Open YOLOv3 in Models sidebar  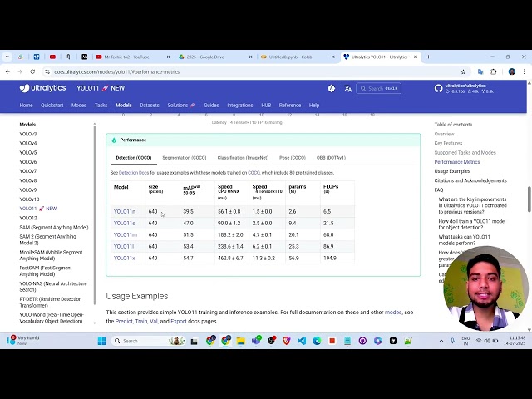(27, 134)
